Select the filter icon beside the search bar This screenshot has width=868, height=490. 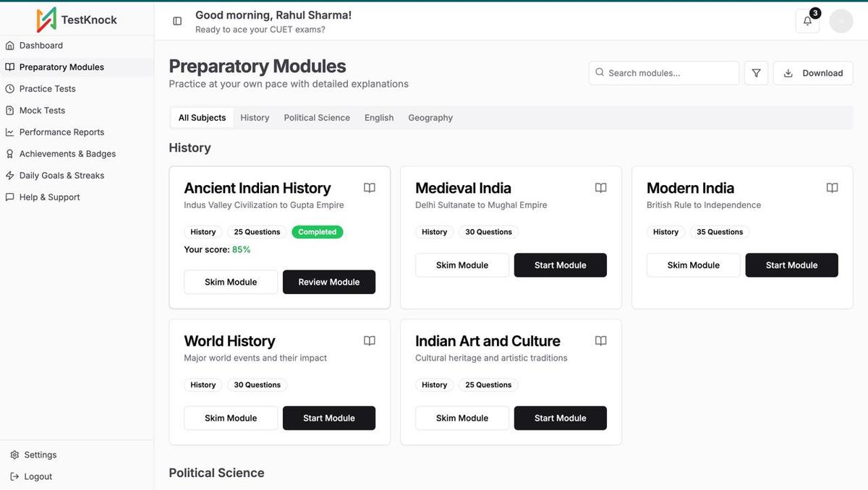pyautogui.click(x=755, y=72)
